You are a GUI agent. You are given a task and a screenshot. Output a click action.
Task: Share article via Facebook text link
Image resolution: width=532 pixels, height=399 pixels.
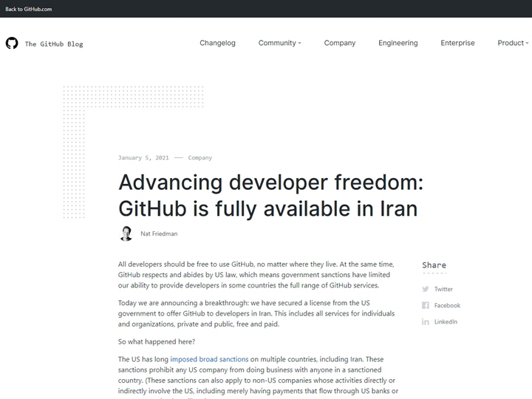(447, 306)
